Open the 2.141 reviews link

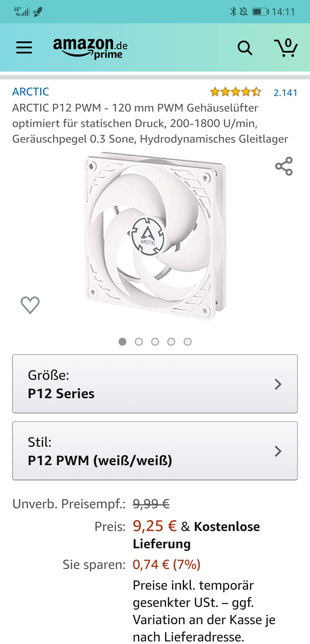click(x=285, y=93)
